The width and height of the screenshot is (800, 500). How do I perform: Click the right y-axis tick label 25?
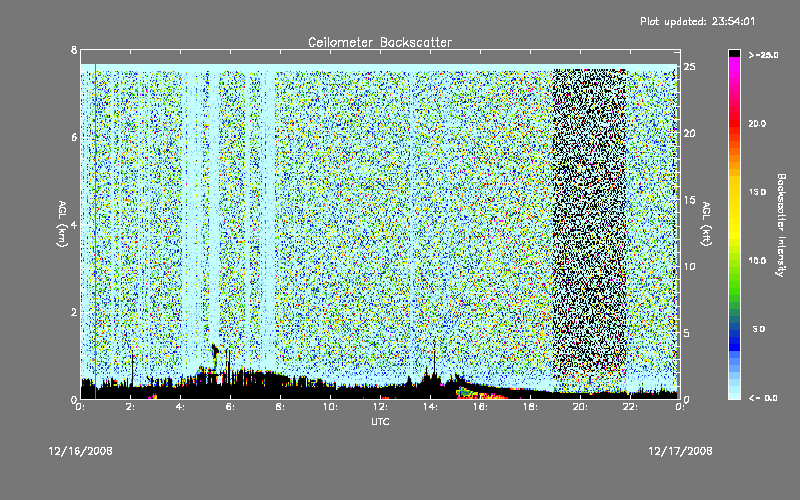click(689, 67)
